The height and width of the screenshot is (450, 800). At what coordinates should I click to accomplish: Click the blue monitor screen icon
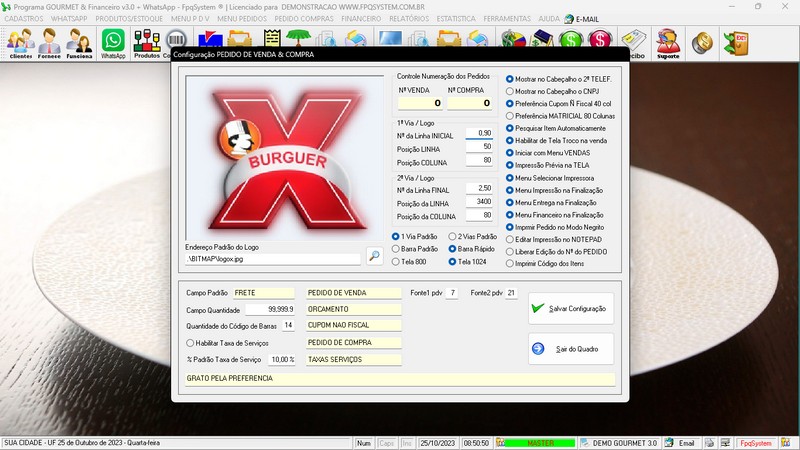(x=390, y=39)
